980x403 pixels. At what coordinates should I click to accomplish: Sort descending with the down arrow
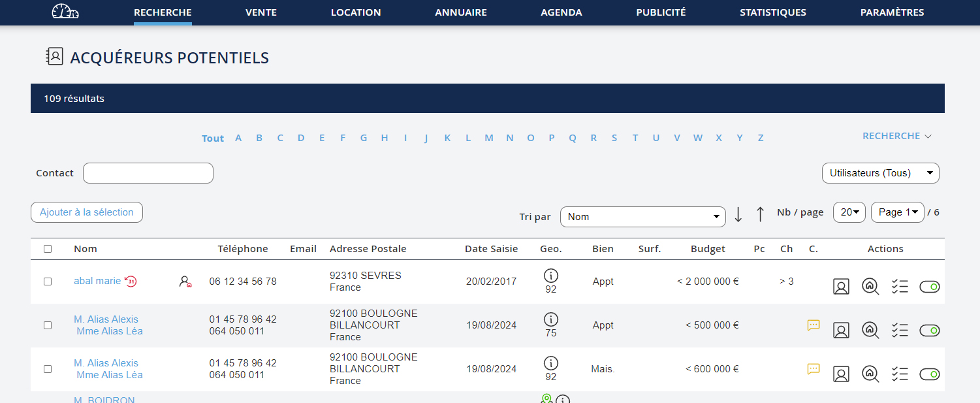[738, 214]
